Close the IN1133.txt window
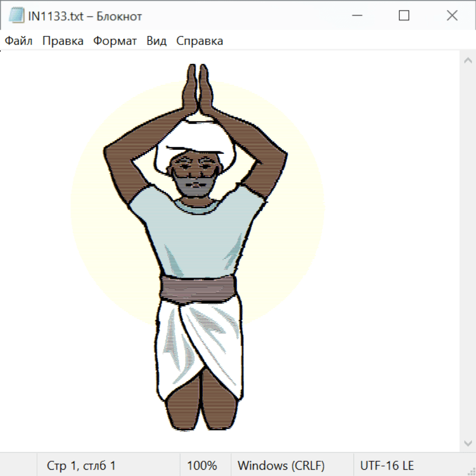This screenshot has width=476, height=476. coord(452,16)
